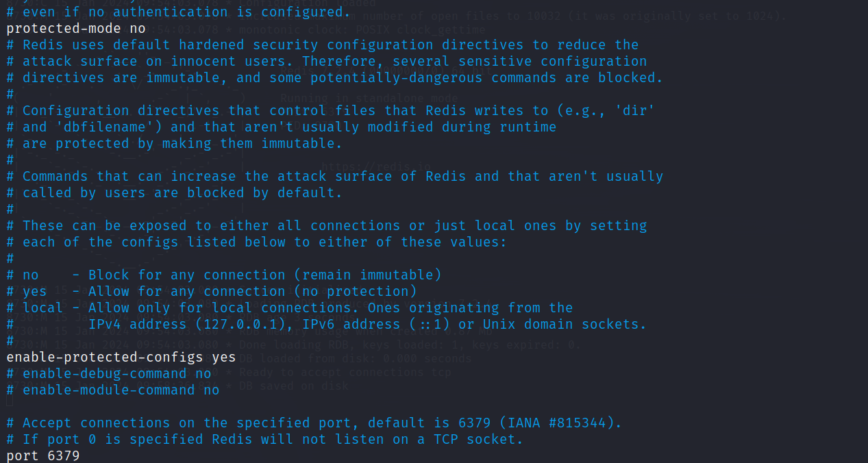Click the empty cursor block below enable-module-command

[10, 401]
